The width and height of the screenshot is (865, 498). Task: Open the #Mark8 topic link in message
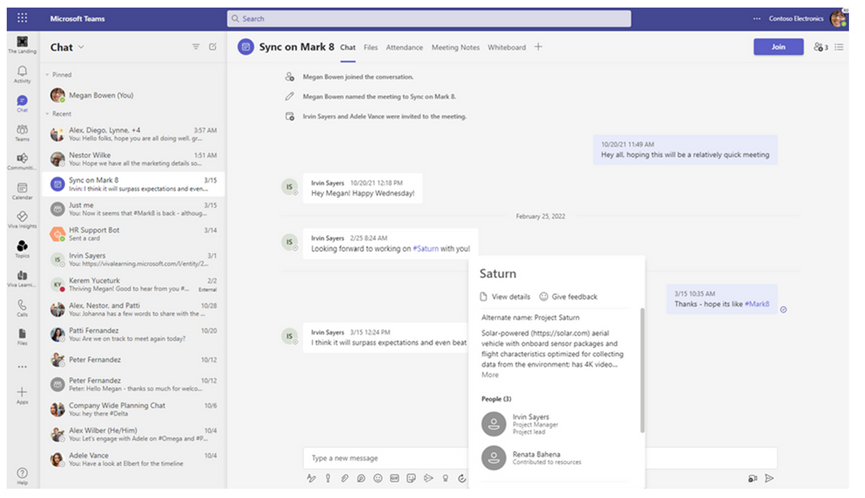tap(757, 304)
